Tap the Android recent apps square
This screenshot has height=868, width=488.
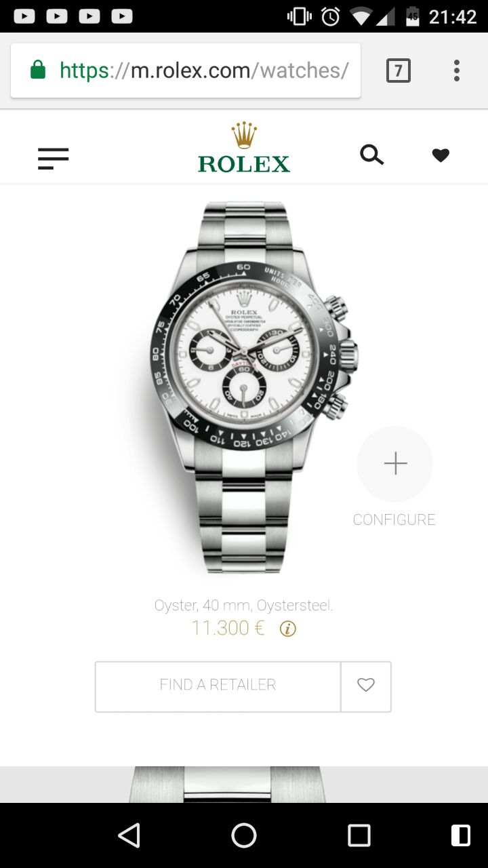359,835
